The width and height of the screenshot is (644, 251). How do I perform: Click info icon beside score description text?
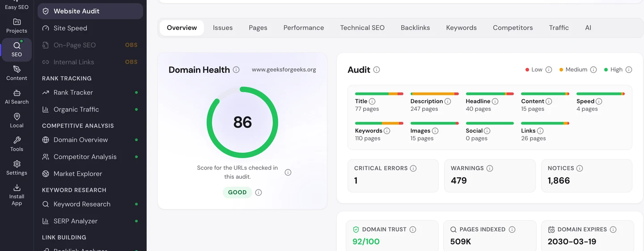pos(288,172)
